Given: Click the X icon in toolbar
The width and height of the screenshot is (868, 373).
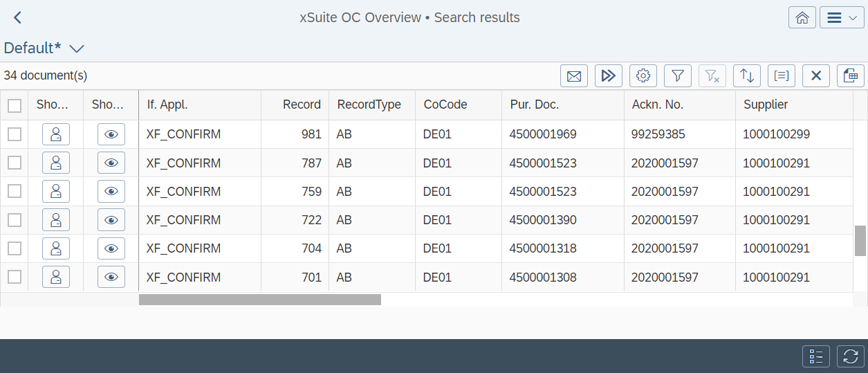Looking at the screenshot, I should point(816,76).
